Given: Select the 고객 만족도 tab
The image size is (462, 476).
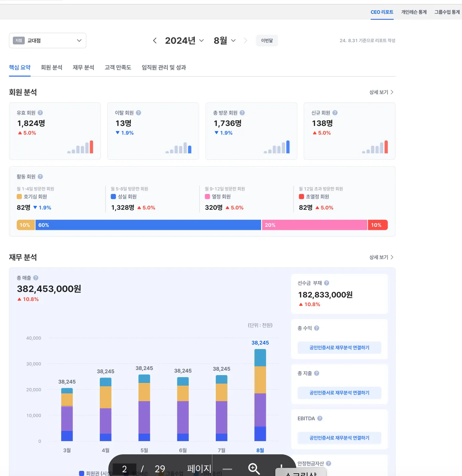Looking at the screenshot, I should point(118,67).
